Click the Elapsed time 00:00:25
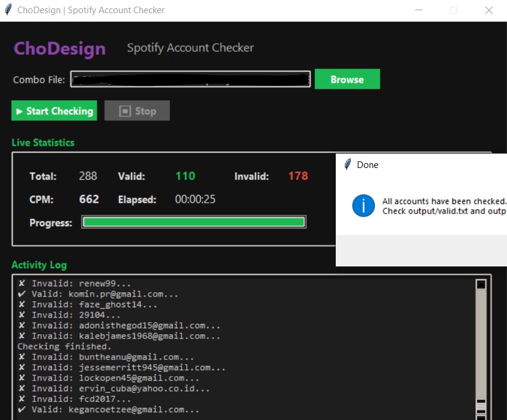The width and height of the screenshot is (507, 420). pos(195,199)
